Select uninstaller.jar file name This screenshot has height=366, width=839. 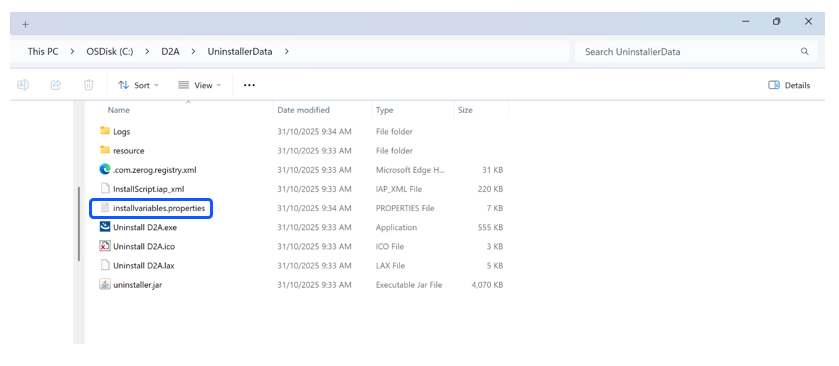(x=138, y=285)
